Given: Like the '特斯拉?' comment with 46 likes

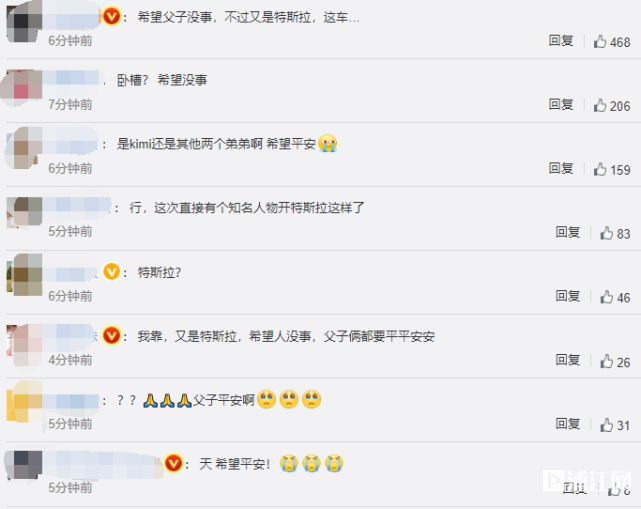Looking at the screenshot, I should click(x=606, y=296).
